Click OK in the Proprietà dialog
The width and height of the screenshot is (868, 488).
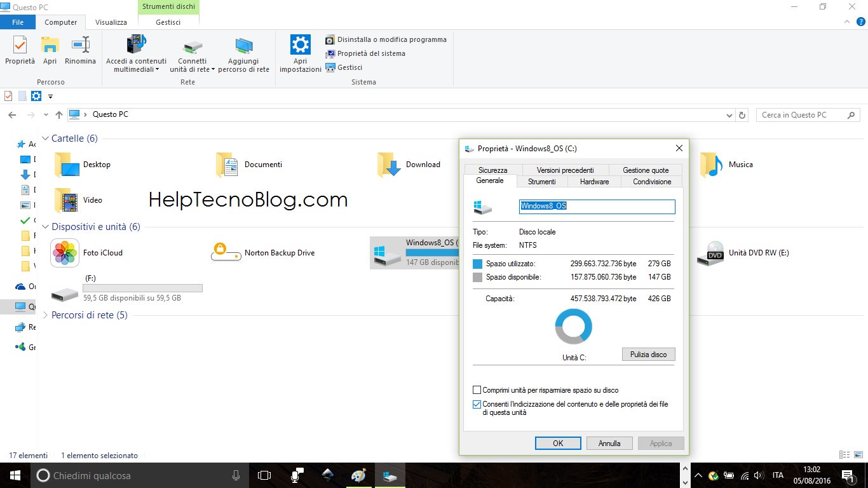click(558, 444)
